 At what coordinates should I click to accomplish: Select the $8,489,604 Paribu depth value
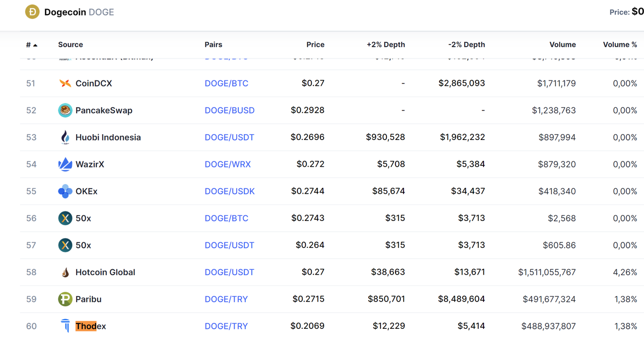pos(462,299)
